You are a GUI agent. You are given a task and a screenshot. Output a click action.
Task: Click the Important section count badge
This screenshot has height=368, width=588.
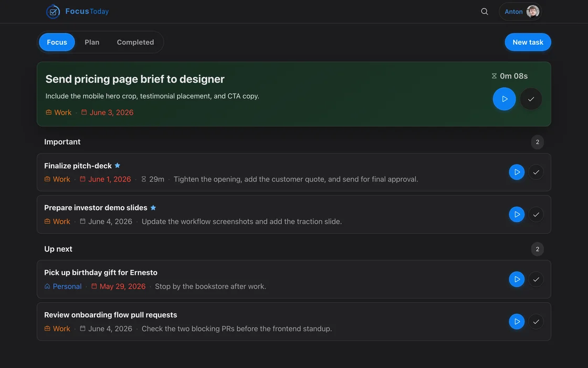point(538,142)
